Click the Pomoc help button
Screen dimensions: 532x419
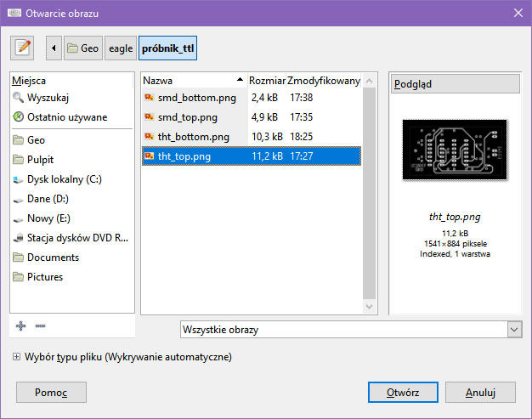click(x=51, y=393)
